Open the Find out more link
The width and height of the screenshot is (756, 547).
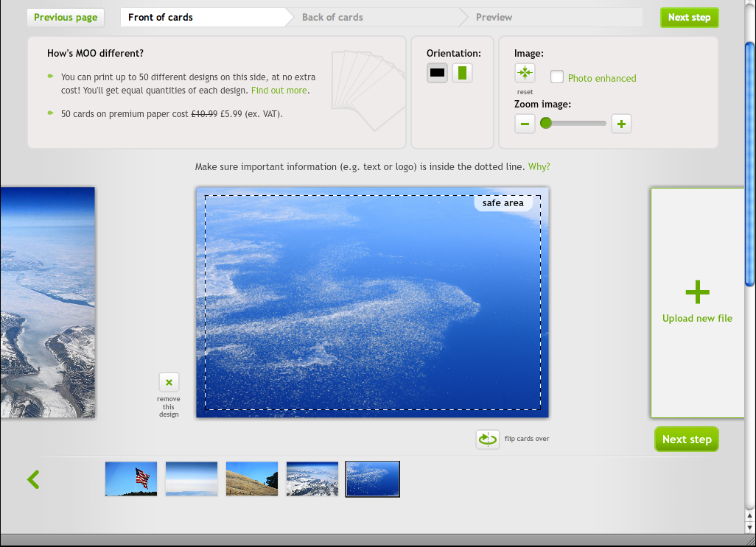point(279,91)
